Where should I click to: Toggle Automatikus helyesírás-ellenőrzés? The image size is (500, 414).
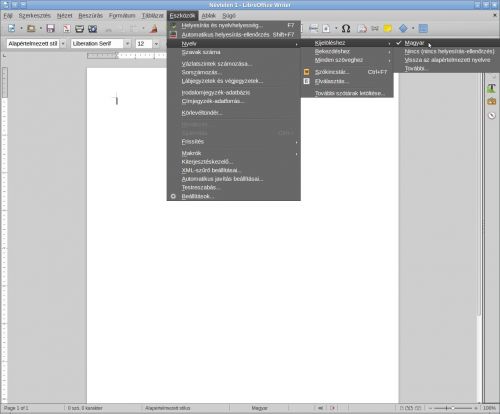234,34
